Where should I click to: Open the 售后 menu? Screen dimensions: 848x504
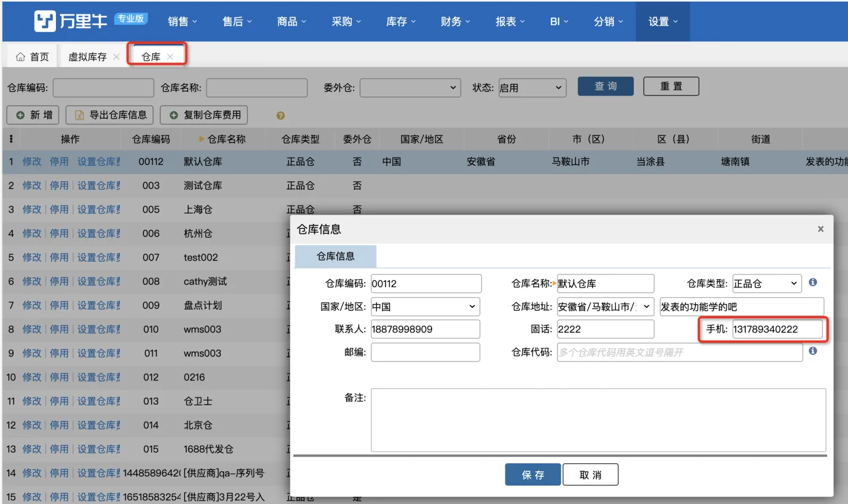point(237,21)
